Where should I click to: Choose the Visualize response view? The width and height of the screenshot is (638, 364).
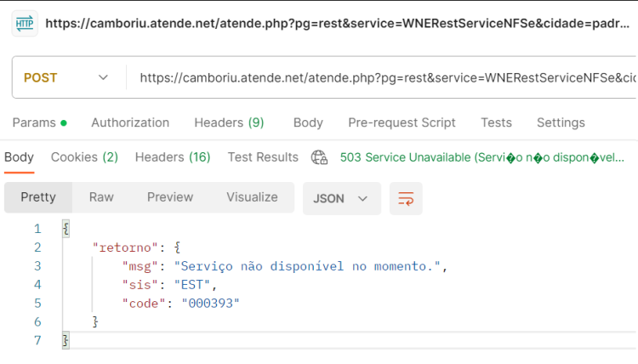pos(253,197)
